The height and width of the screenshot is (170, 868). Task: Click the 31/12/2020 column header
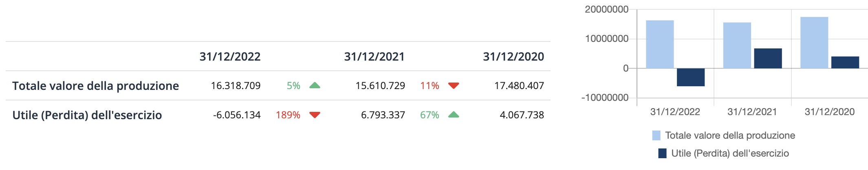tap(513, 57)
